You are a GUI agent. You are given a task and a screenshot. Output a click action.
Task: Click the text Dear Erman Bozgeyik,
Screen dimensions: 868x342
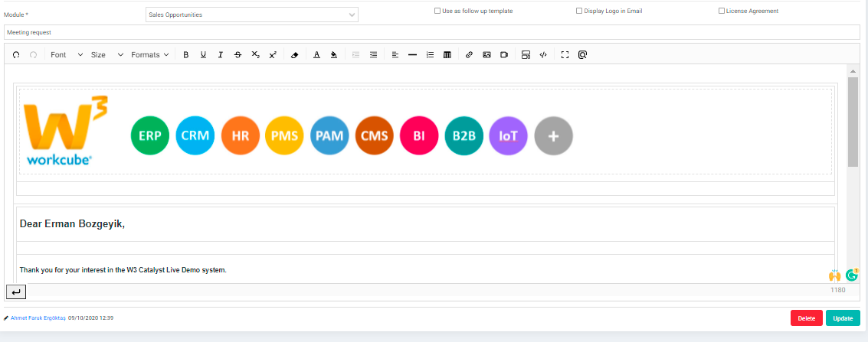pos(73,223)
